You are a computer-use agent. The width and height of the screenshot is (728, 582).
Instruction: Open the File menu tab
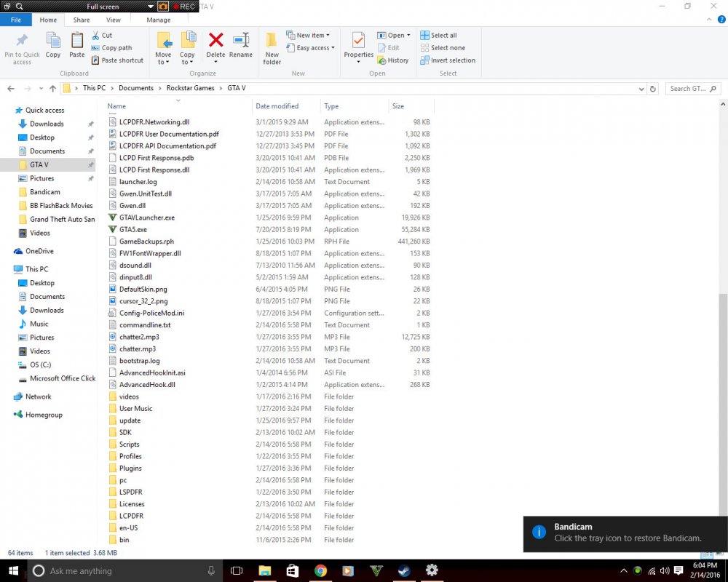(16, 20)
